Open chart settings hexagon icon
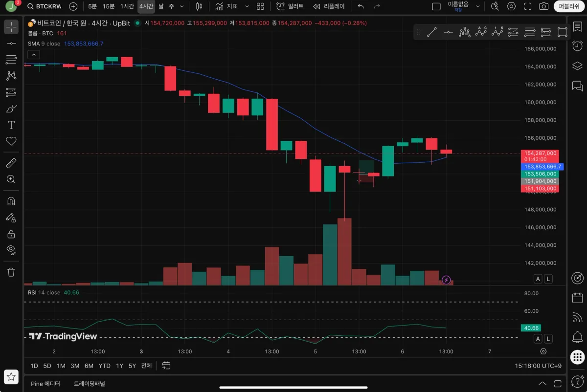This screenshot has width=587, height=392. click(511, 6)
